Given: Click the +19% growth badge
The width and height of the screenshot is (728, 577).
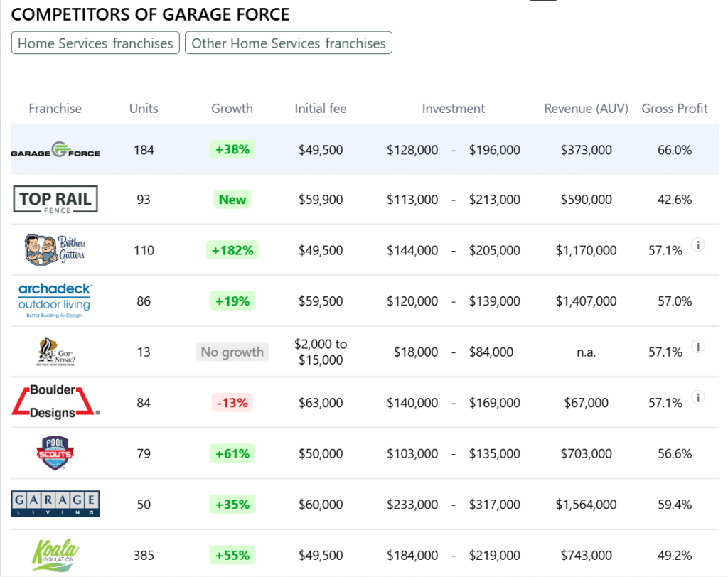Looking at the screenshot, I should [232, 301].
